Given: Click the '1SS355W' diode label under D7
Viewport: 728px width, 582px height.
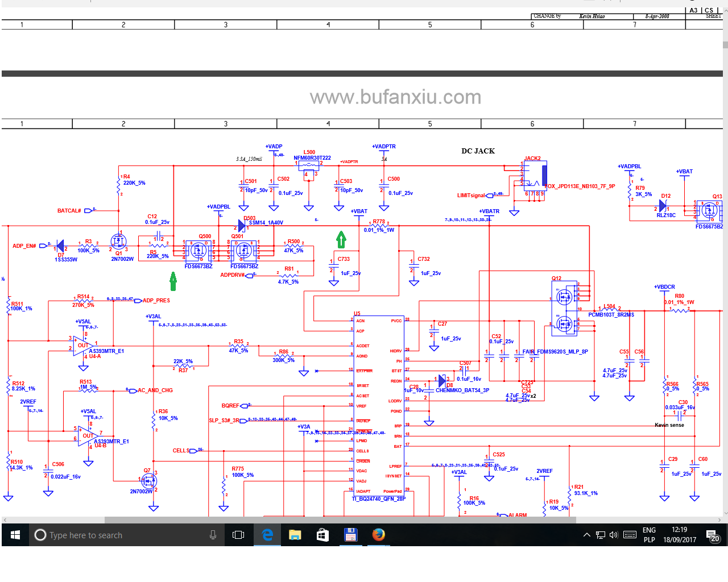Looking at the screenshot, I should [x=66, y=260].
